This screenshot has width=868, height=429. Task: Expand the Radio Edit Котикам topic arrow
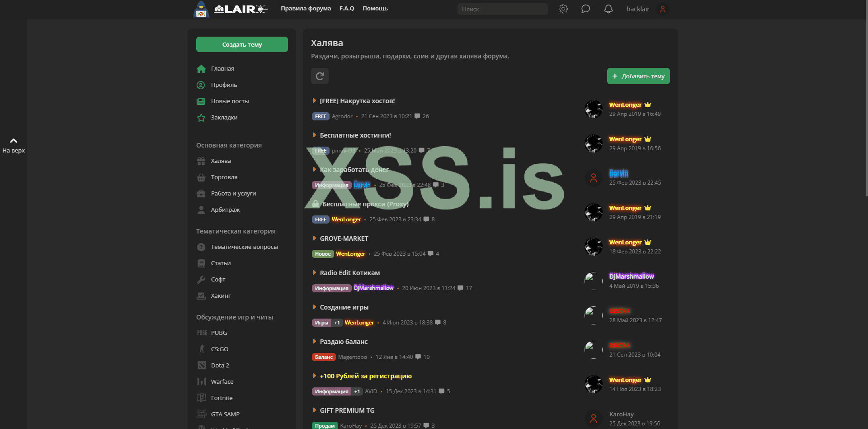(314, 273)
